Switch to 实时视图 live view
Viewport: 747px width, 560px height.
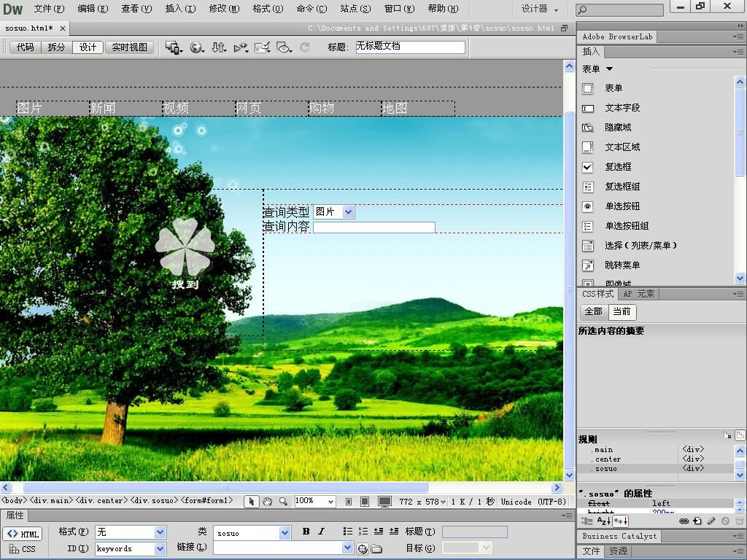click(129, 47)
